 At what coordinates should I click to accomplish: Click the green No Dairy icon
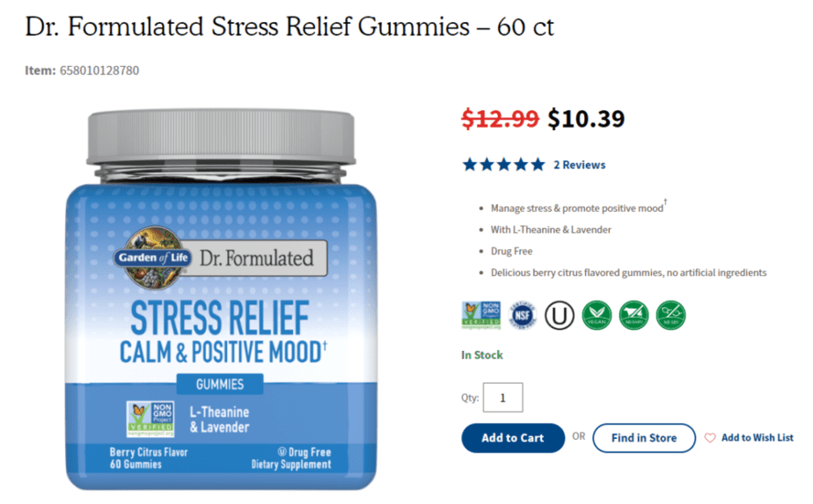(x=634, y=315)
